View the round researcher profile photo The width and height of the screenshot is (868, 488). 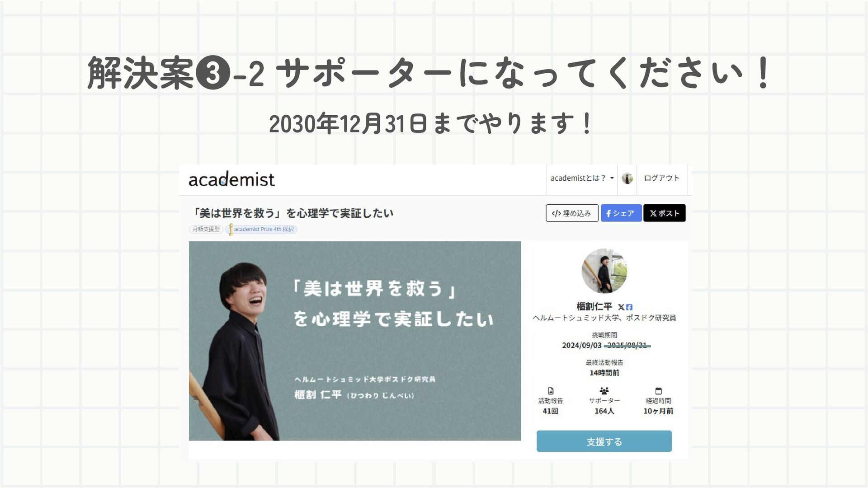pyautogui.click(x=604, y=271)
